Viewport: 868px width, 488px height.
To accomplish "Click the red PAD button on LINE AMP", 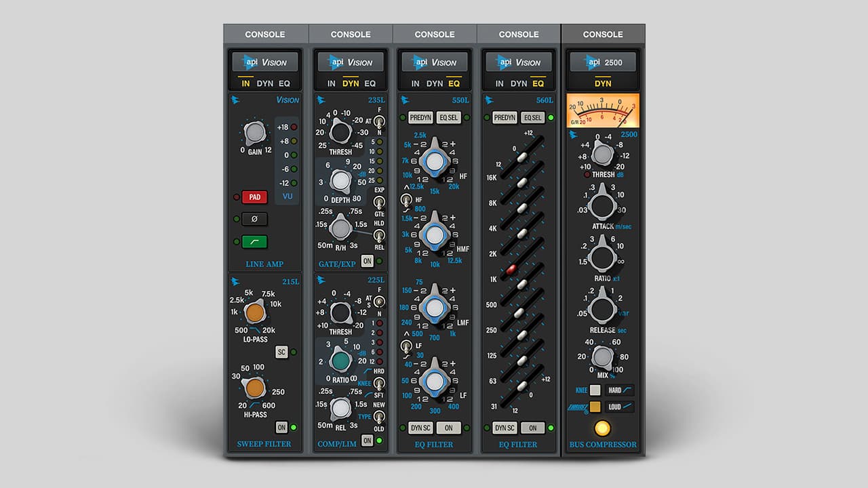I will click(254, 197).
